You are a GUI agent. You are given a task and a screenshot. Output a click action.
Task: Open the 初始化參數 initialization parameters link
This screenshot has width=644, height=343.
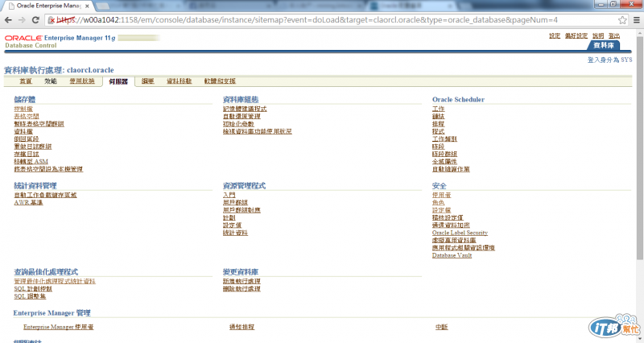[x=238, y=124]
